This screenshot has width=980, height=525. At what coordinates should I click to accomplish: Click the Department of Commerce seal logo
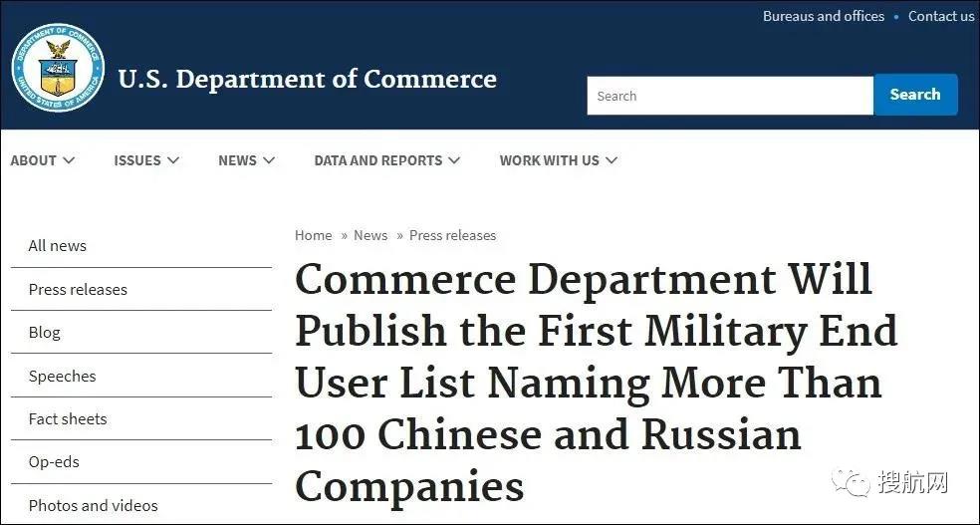[58, 68]
